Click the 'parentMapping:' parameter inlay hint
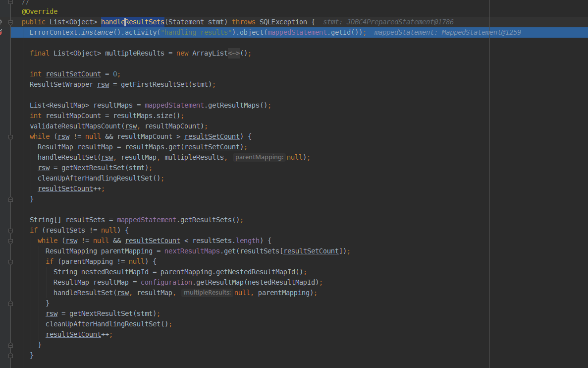This screenshot has height=368, width=588. pos(259,157)
